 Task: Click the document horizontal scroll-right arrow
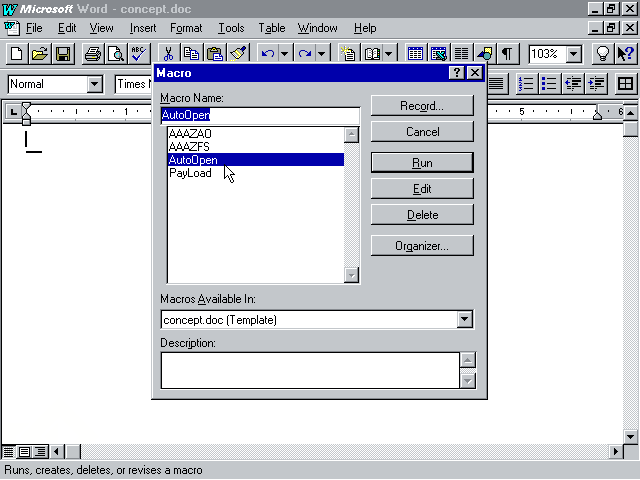click(616, 452)
